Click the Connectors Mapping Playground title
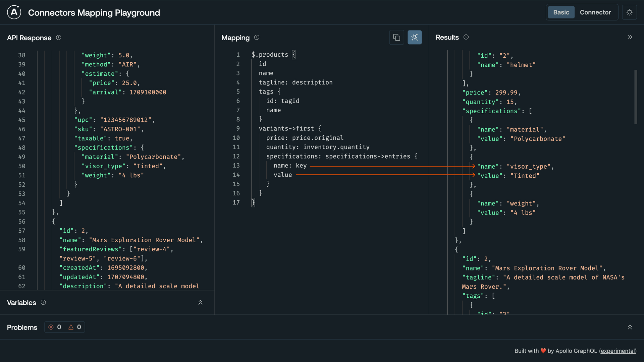Screen dimensions: 644x362 click(94, 13)
